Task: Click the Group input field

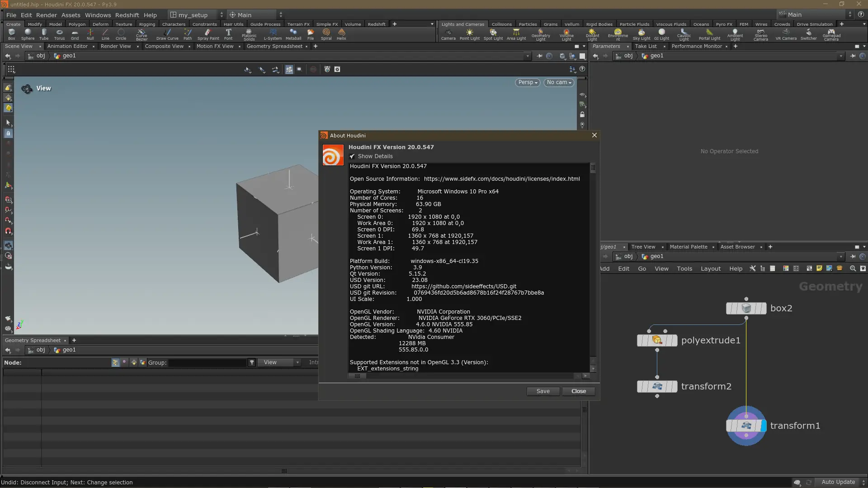Action: click(x=208, y=363)
